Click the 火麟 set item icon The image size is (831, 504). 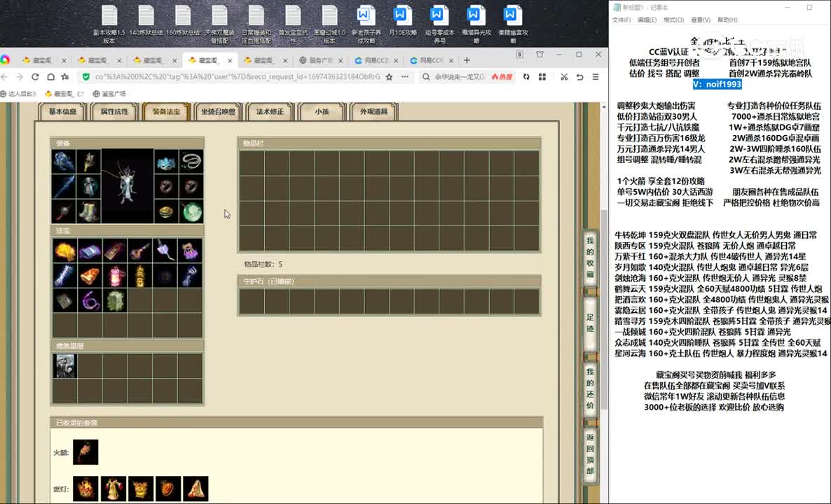pos(85,452)
